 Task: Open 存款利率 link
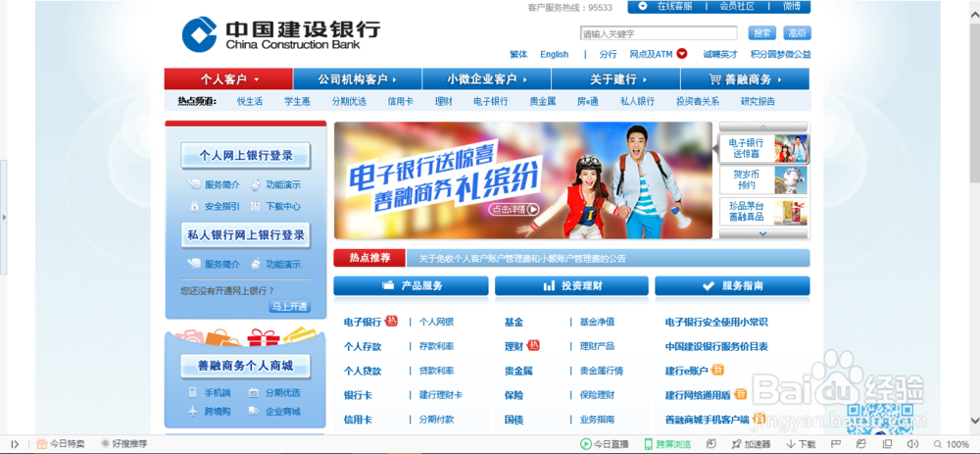tap(436, 346)
